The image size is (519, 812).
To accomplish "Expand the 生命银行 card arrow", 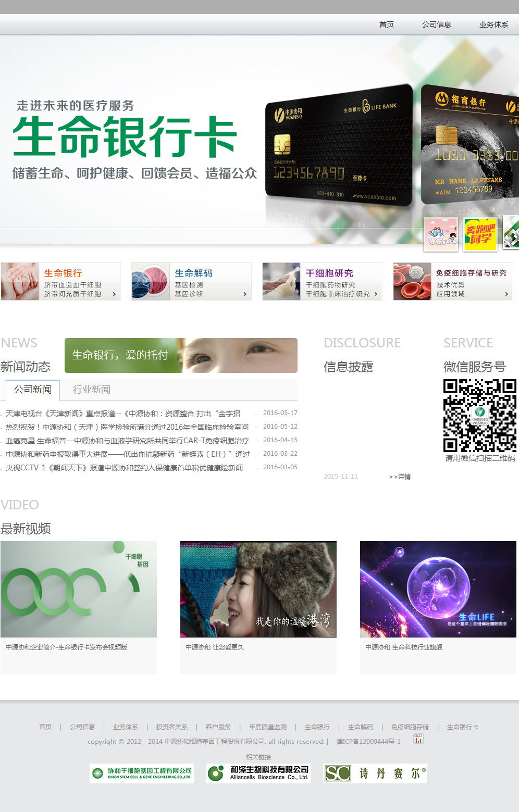I will click(x=115, y=294).
